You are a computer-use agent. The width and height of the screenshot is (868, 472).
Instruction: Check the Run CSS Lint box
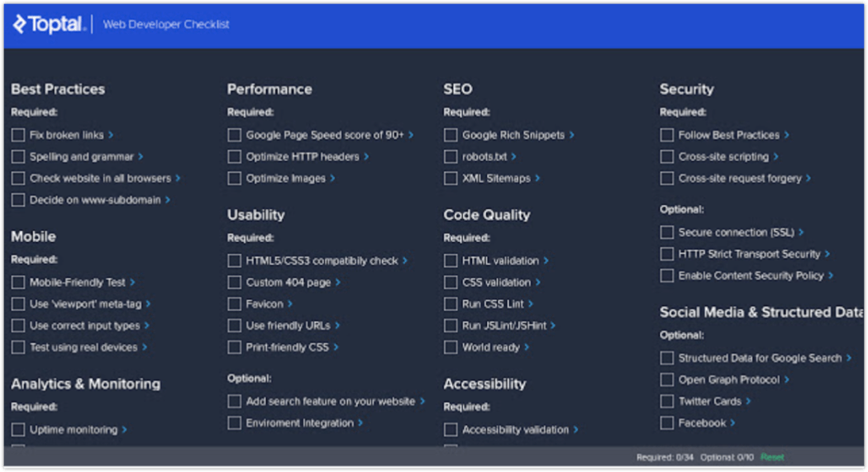(451, 304)
